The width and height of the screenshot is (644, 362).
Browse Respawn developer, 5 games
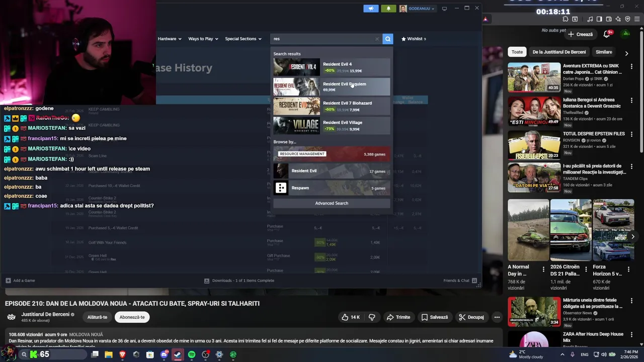point(332,188)
